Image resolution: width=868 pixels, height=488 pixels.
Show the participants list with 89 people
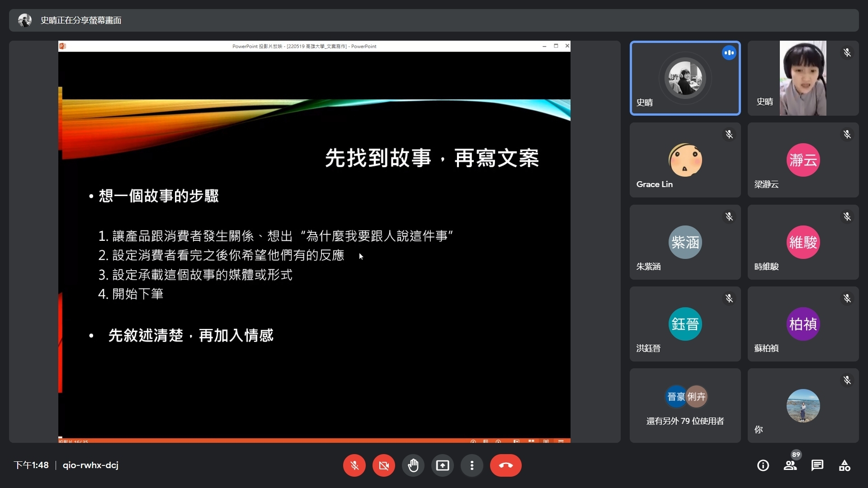pos(790,465)
